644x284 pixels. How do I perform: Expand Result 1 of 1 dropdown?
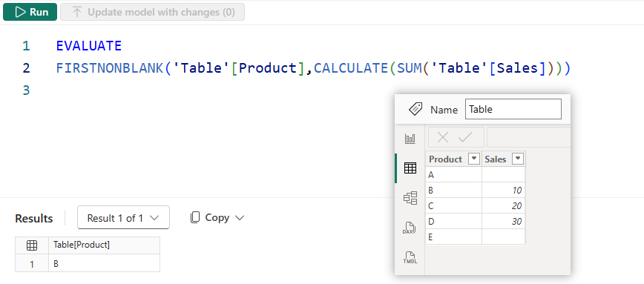(123, 217)
